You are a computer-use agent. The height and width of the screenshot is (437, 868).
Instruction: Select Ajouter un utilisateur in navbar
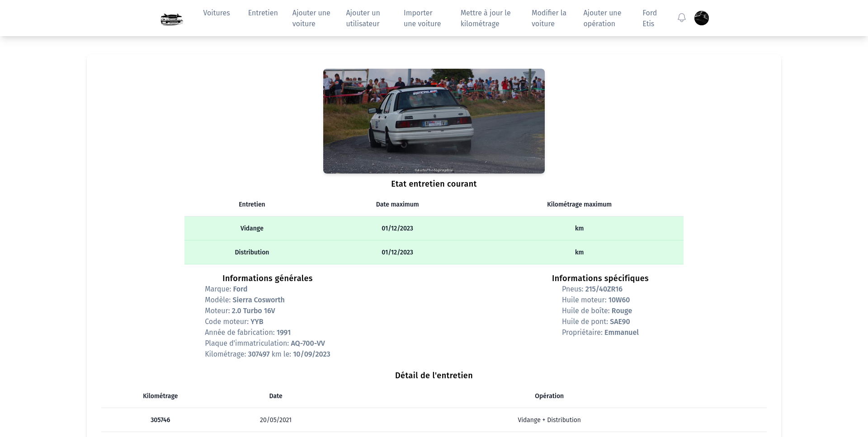tap(363, 18)
